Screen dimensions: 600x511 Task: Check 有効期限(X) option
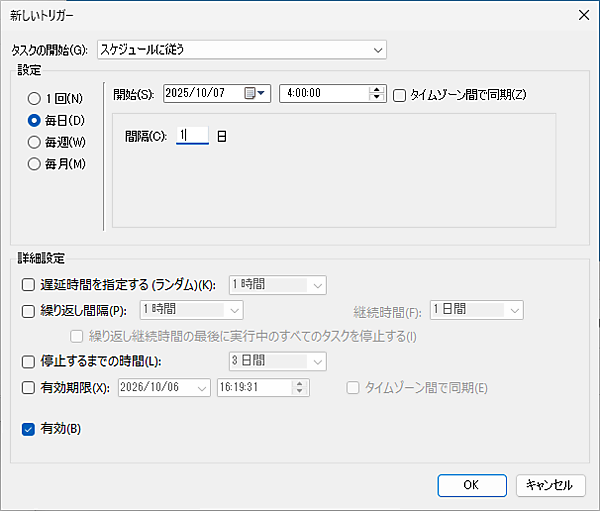(28, 387)
